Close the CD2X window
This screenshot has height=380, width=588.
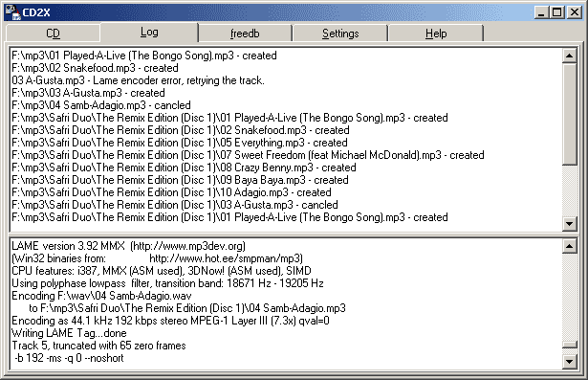click(574, 12)
